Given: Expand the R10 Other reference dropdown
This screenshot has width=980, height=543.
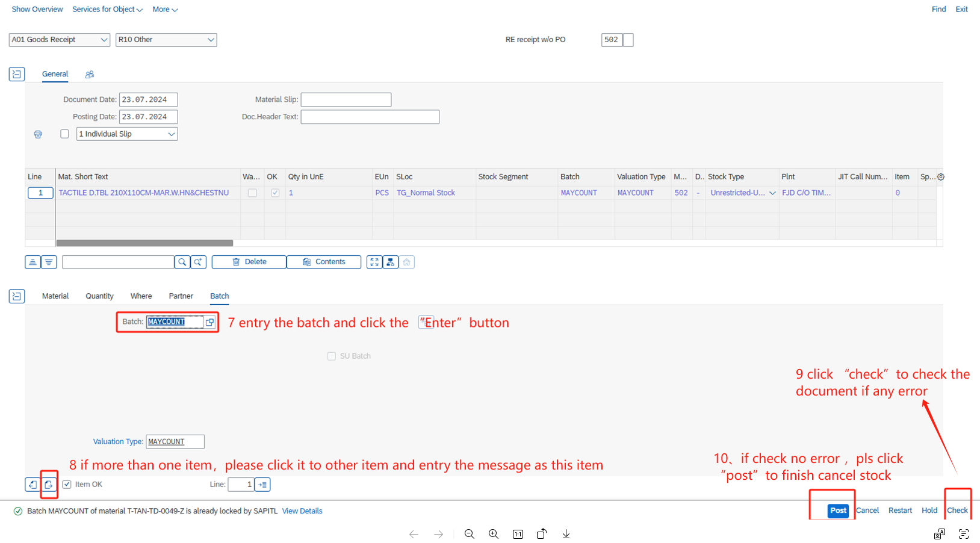Looking at the screenshot, I should 166,40.
